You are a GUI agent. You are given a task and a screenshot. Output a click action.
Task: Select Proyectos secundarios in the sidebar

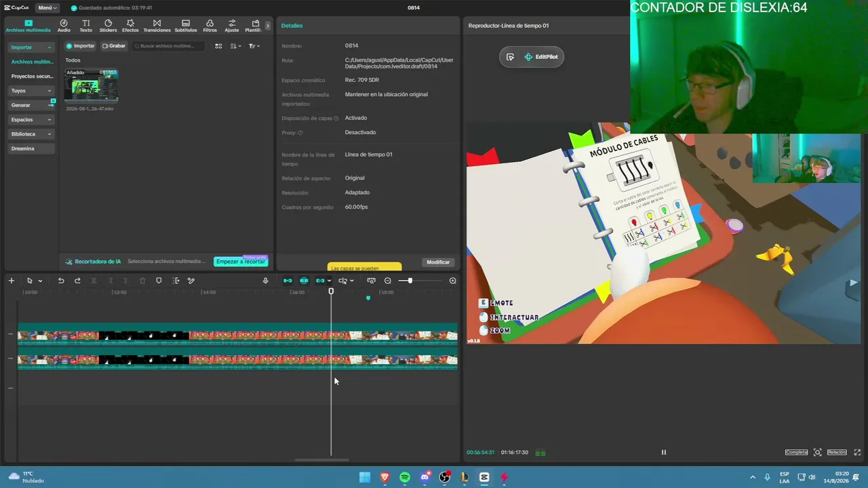click(x=32, y=77)
